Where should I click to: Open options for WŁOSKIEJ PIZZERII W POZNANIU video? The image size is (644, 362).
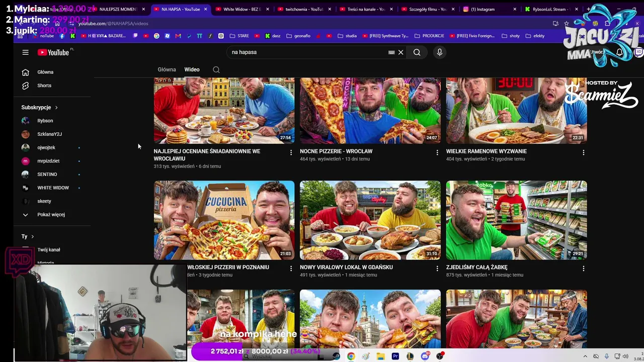(x=291, y=268)
